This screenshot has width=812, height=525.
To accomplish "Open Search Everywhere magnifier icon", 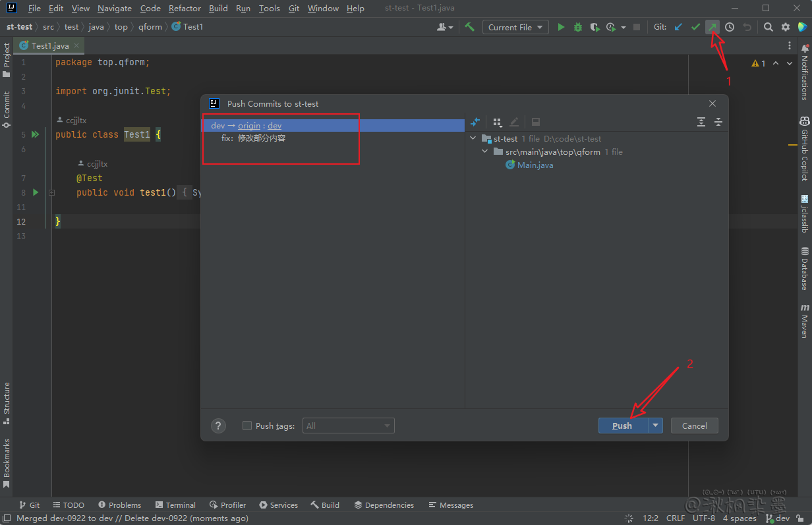I will 768,27.
